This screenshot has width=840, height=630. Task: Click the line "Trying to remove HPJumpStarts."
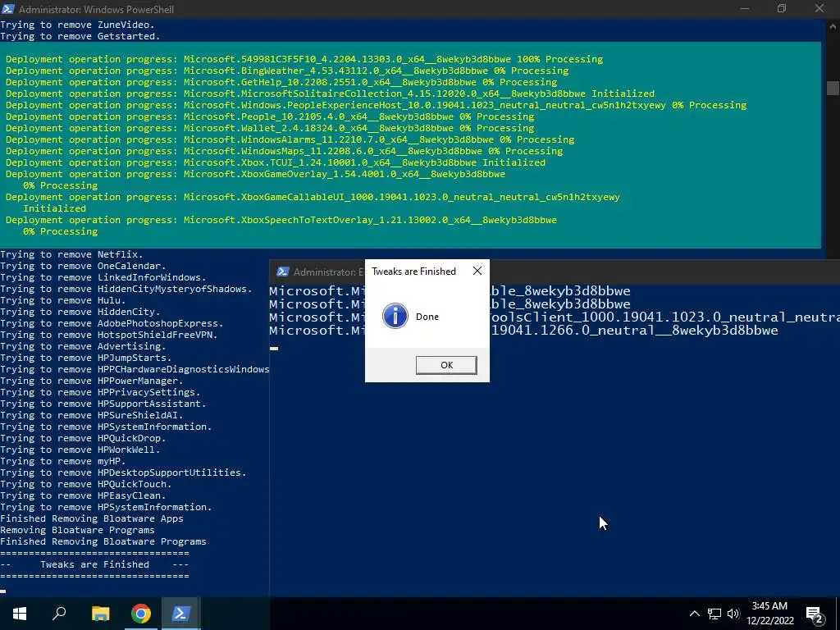[x=86, y=358]
